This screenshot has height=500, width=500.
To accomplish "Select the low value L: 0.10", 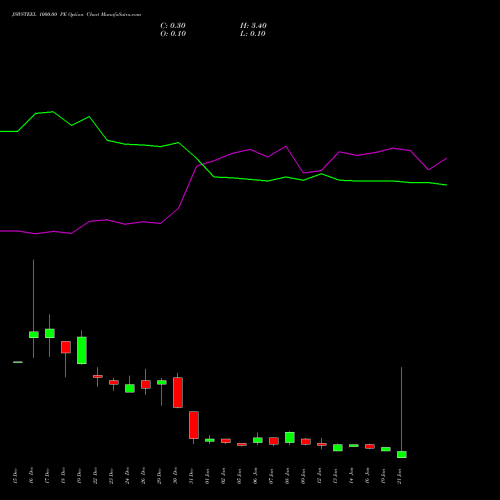I will coord(253,34).
